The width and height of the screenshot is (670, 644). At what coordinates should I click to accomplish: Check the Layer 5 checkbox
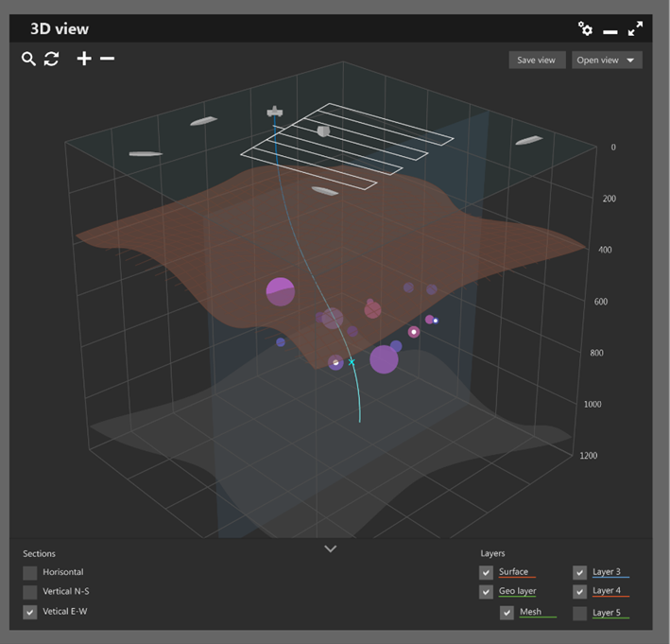pos(580,613)
